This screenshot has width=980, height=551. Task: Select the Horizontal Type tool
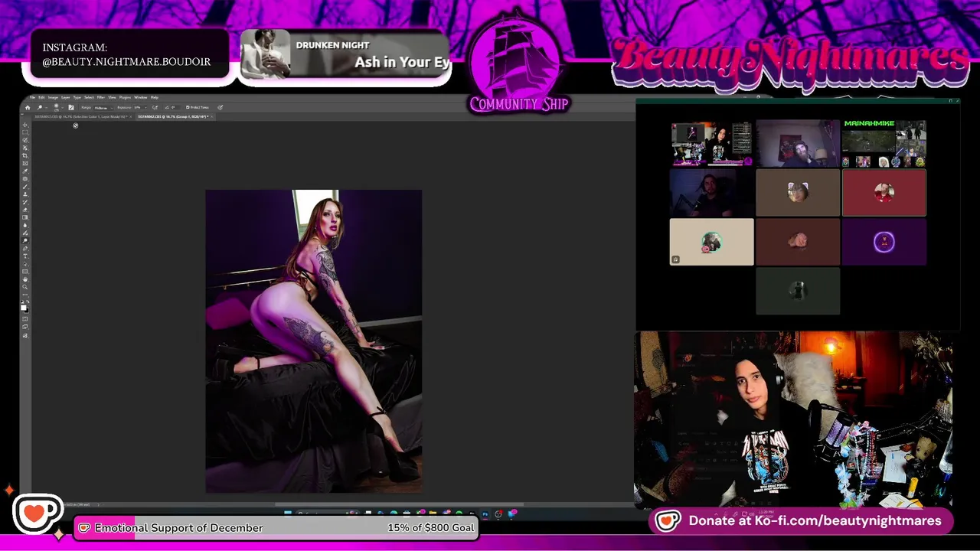25,256
